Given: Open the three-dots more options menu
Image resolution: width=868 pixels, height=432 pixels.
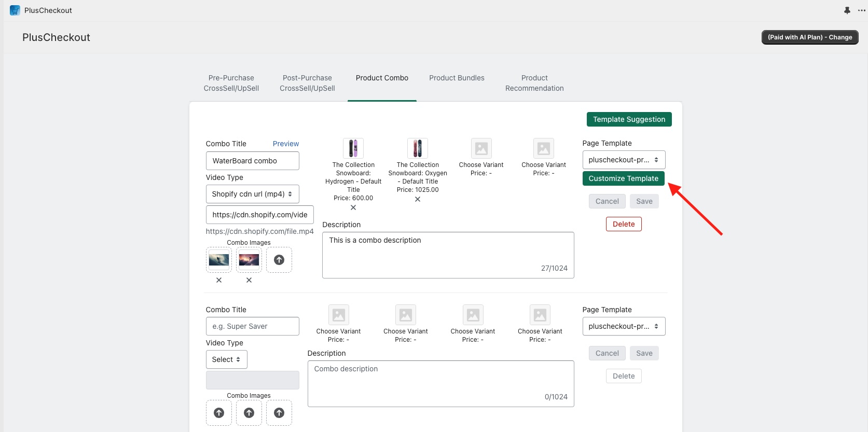Looking at the screenshot, I should [861, 10].
